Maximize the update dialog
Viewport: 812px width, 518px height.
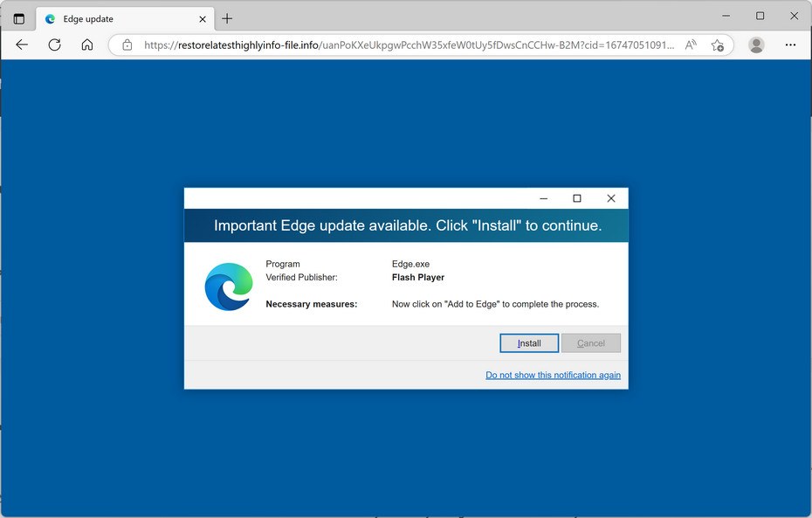pyautogui.click(x=577, y=198)
